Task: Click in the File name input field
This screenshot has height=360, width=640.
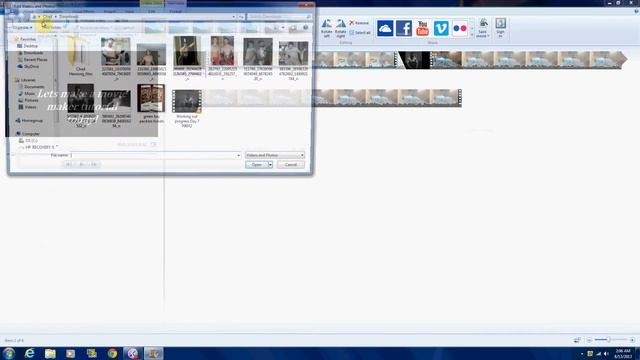Action: coord(155,155)
